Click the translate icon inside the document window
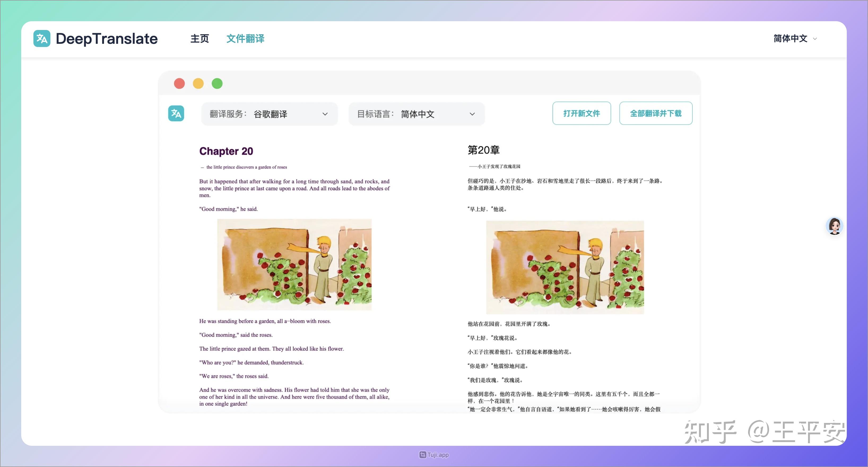 176,114
